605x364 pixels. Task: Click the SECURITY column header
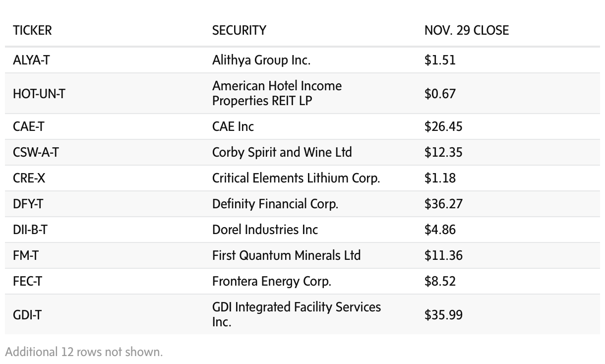tap(239, 30)
